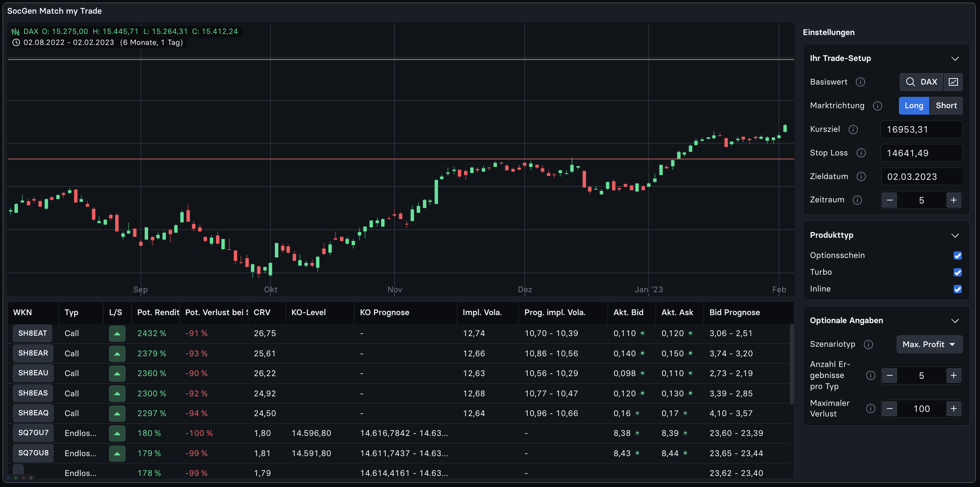Image resolution: width=980 pixels, height=487 pixels.
Task: Click the info icon next to Zieldatum
Action: pyautogui.click(x=861, y=176)
